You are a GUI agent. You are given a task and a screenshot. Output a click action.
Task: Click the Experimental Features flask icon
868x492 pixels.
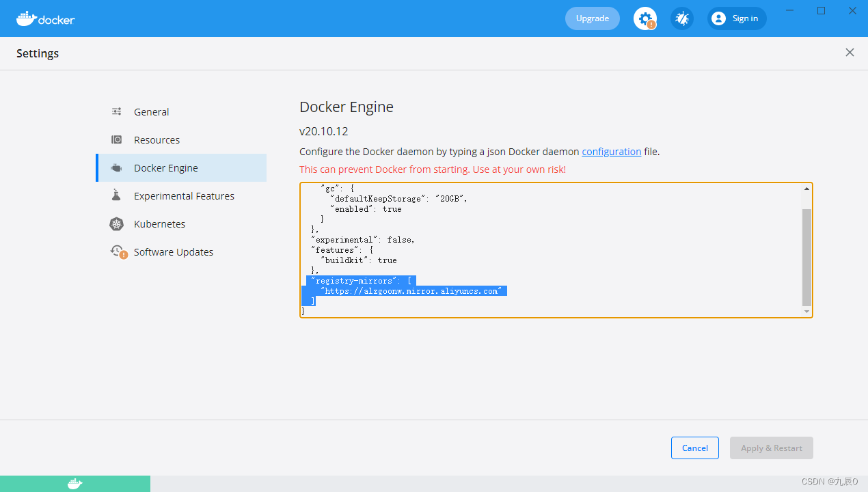tap(116, 195)
